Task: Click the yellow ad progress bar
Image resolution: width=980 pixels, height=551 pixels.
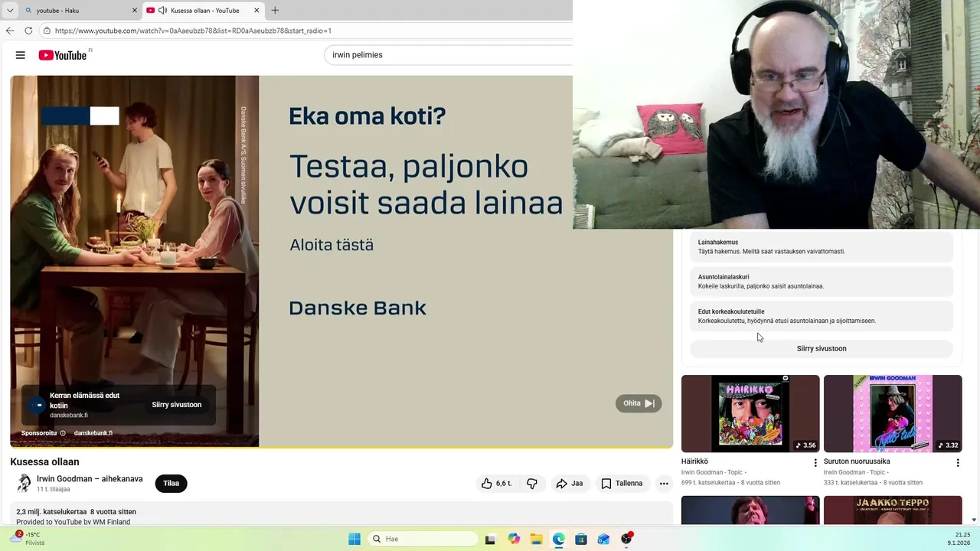Action: coord(341,447)
